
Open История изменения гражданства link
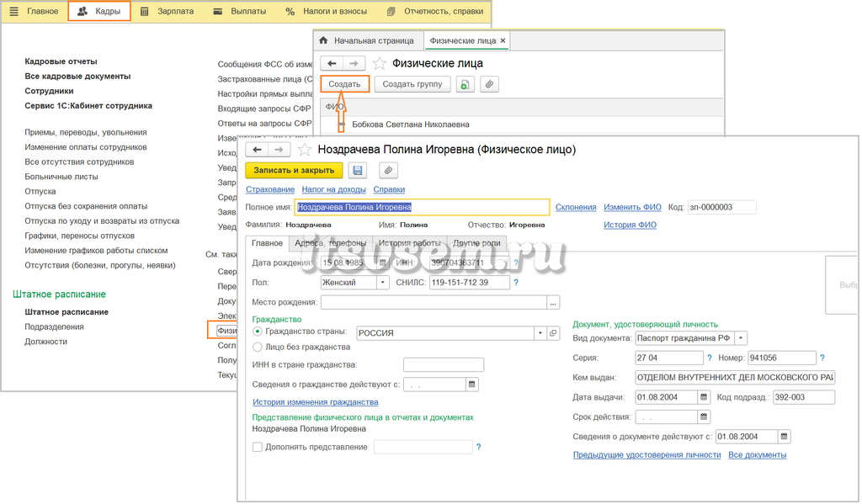pos(315,402)
